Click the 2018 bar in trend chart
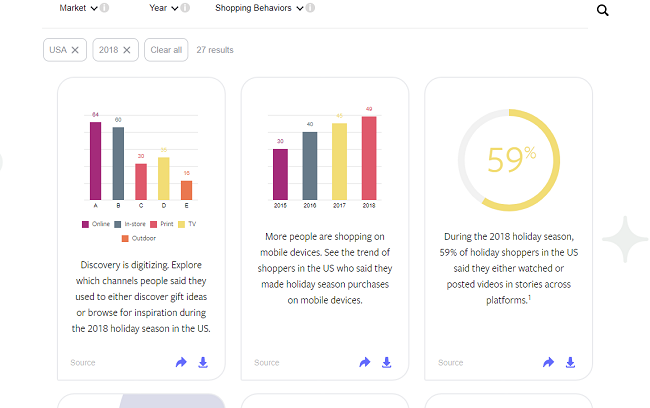Image resolution: width=650 pixels, height=408 pixels. coord(369,158)
